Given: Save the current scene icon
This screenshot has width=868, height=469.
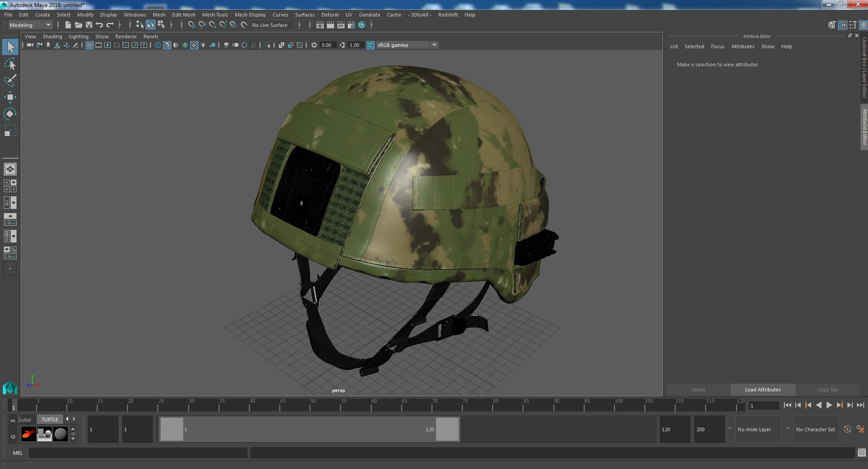Looking at the screenshot, I should pos(89,25).
